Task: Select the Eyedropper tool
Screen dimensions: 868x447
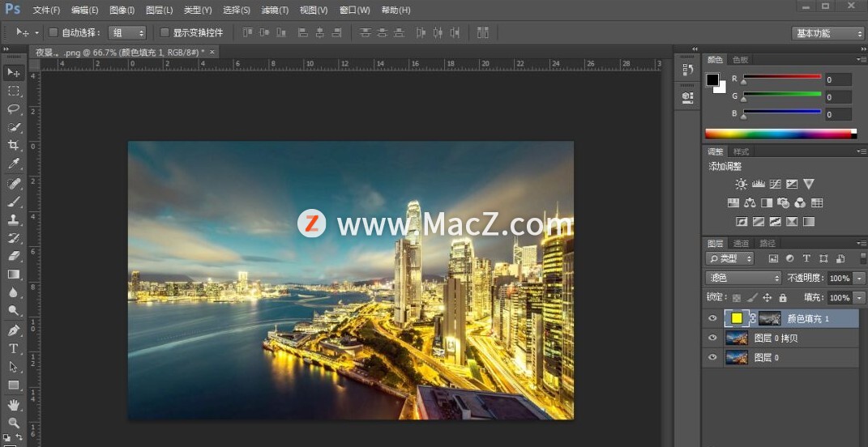Action: pyautogui.click(x=14, y=164)
